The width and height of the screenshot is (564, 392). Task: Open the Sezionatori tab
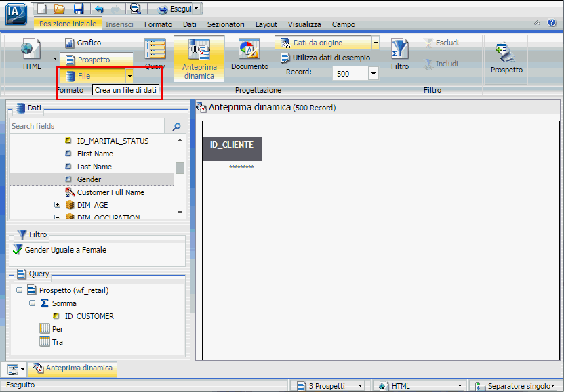[x=226, y=24]
